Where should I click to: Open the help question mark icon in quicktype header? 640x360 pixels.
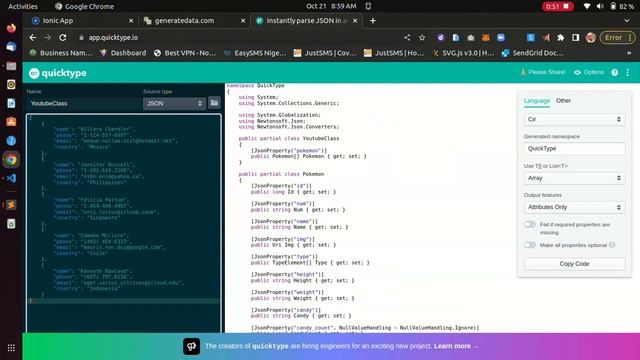click(614, 73)
